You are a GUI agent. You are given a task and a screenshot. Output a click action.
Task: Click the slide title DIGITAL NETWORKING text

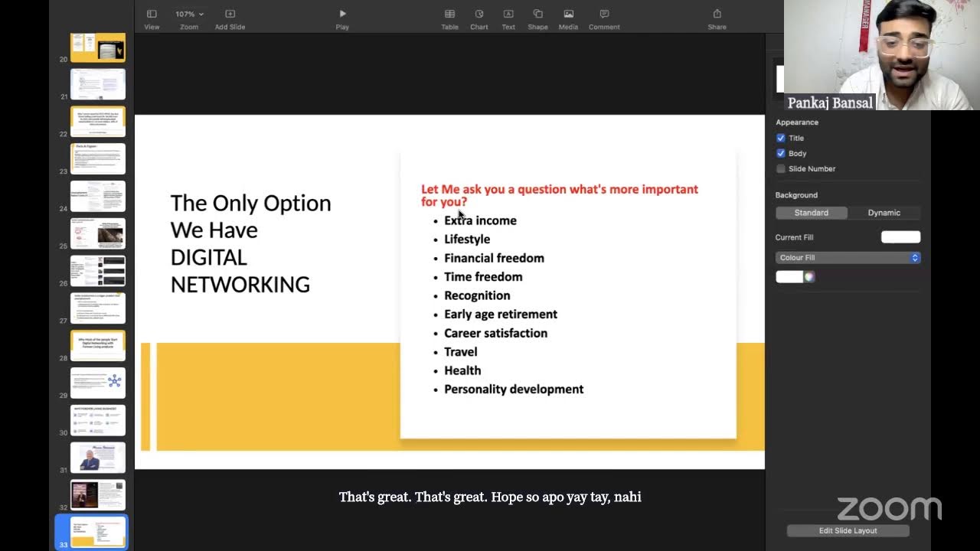point(240,271)
